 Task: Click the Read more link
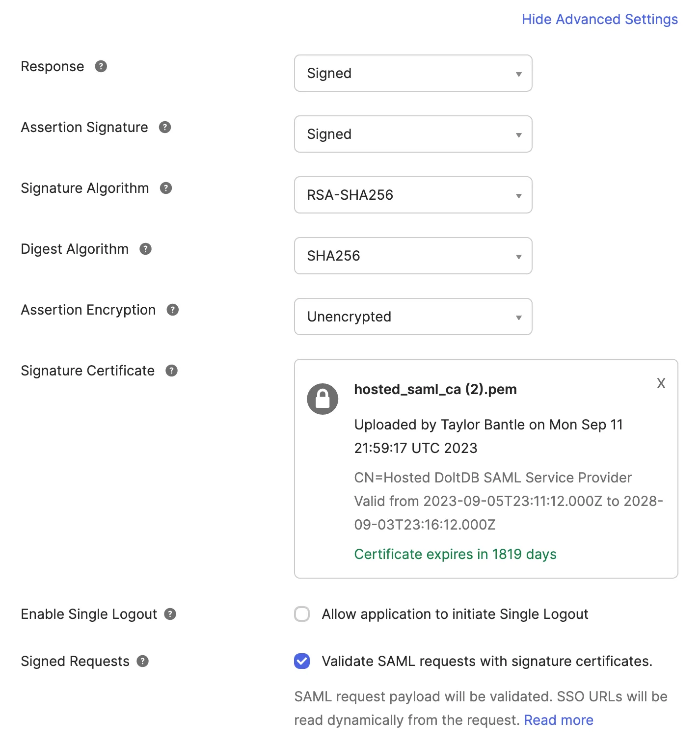point(558,719)
